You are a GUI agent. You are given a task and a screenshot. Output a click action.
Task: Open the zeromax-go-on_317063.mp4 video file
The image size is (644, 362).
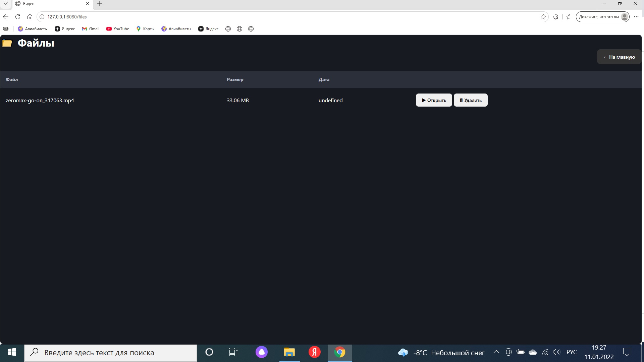click(x=434, y=100)
